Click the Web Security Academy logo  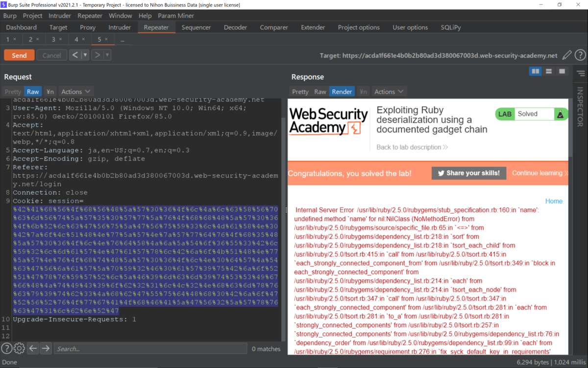coord(328,121)
